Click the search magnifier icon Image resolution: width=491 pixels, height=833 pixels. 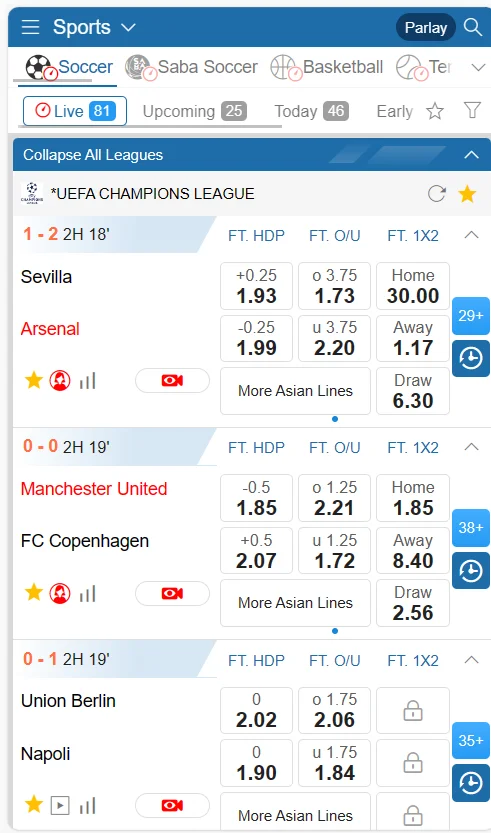click(472, 27)
